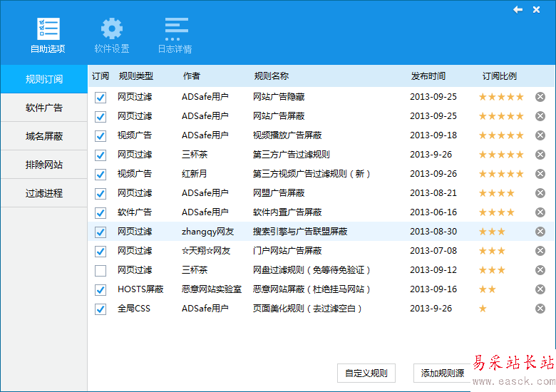Uncheck 第三方视频广告过滤规则（新） checkbox
Screen dimensions: 556x392
(101, 175)
